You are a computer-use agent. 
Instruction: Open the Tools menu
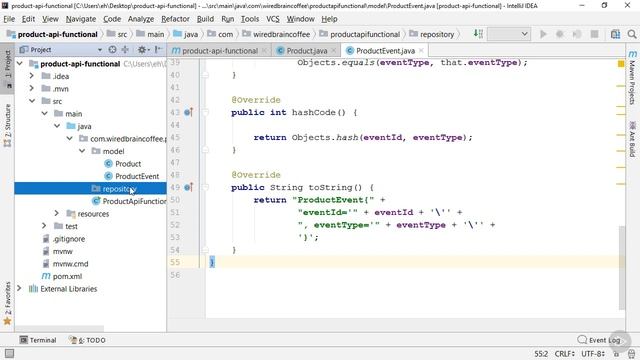tap(249, 19)
